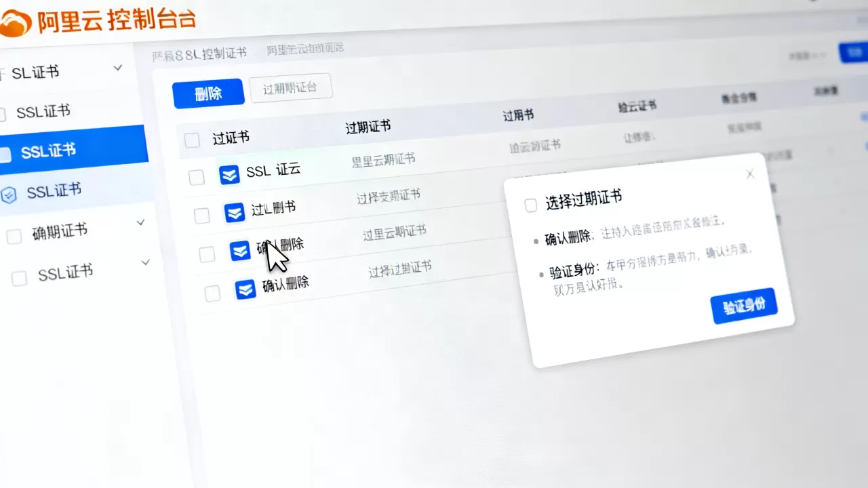This screenshot has height=488, width=868.
Task: Click the 过用书 column header
Action: [x=517, y=115]
